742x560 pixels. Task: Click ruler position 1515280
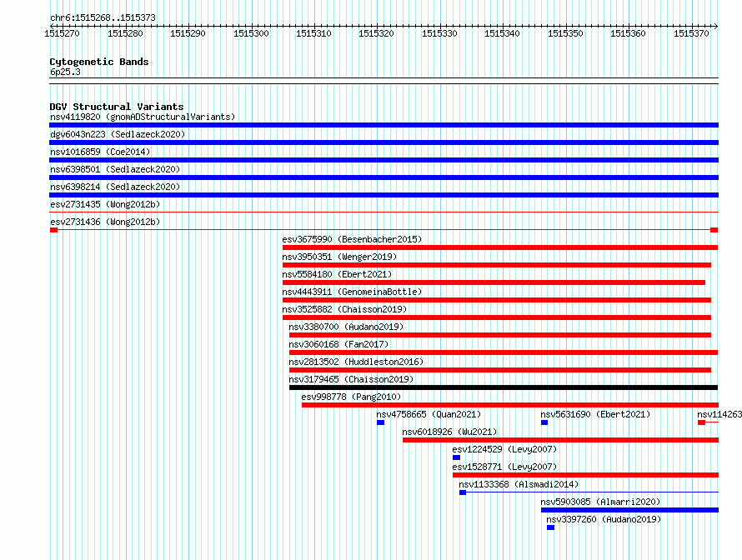[x=125, y=33]
